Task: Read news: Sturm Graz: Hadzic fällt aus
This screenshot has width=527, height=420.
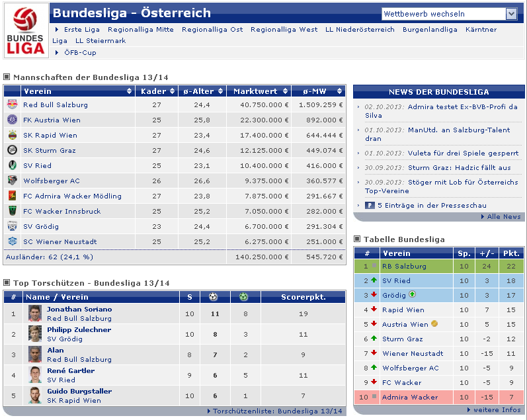Action: tap(459, 167)
